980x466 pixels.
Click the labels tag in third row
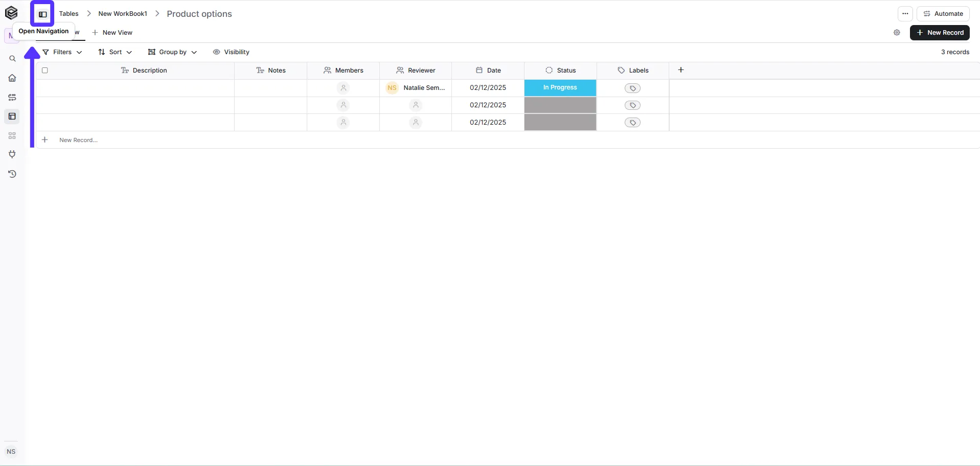(633, 123)
